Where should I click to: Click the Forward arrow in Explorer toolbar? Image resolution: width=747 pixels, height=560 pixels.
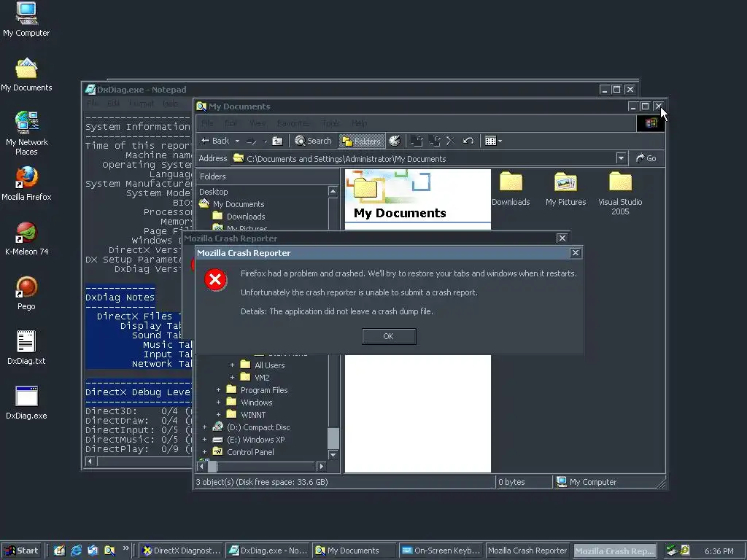tap(252, 141)
